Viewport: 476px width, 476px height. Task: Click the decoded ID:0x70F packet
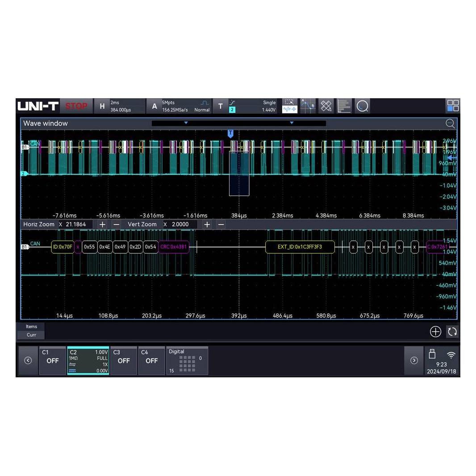[x=63, y=247]
